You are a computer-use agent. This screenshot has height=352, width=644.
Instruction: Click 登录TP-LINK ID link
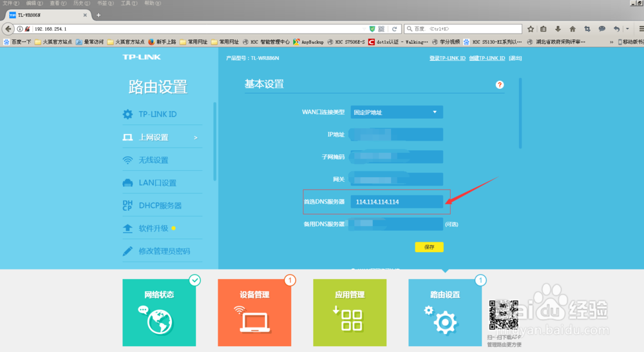(x=448, y=59)
